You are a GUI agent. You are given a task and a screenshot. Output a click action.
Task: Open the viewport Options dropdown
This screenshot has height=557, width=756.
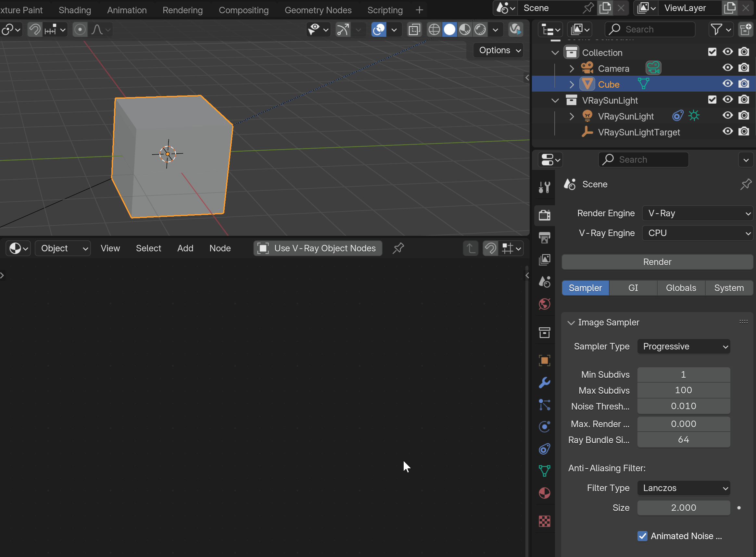click(x=498, y=50)
